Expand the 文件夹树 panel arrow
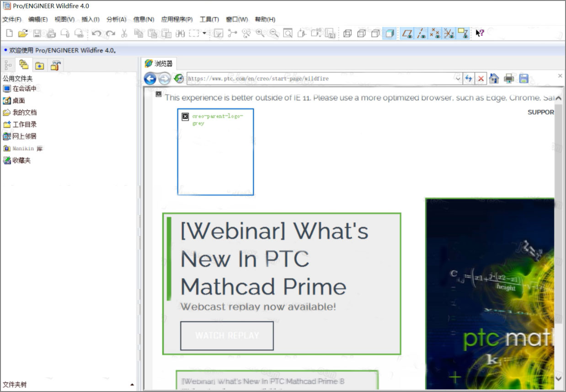This screenshot has height=392, width=566. pos(132,385)
